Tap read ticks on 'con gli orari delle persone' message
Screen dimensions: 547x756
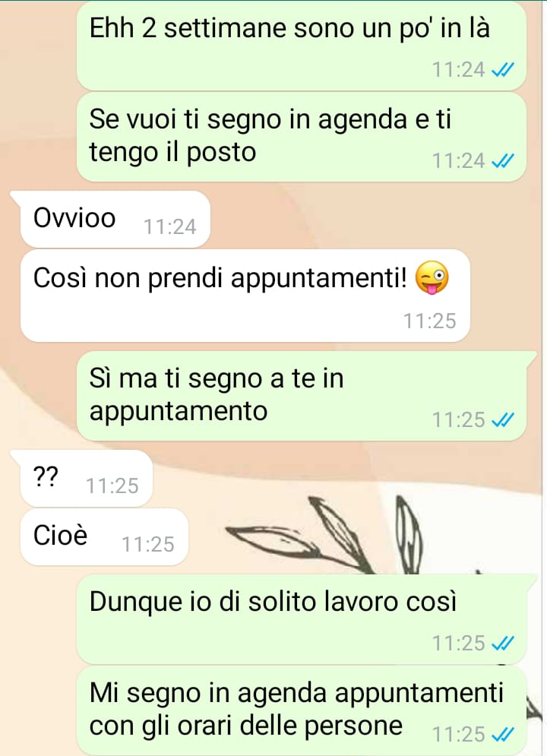[x=502, y=735]
